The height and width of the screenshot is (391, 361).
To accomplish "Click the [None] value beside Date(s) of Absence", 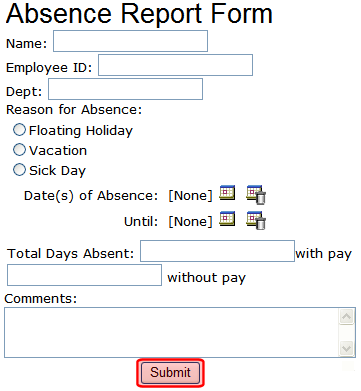I will click(190, 196).
